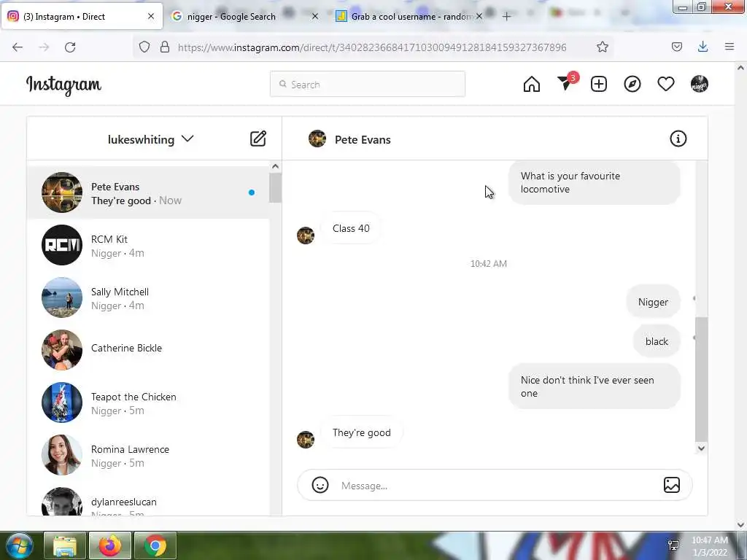Open the tracking protection shield icon

144,47
